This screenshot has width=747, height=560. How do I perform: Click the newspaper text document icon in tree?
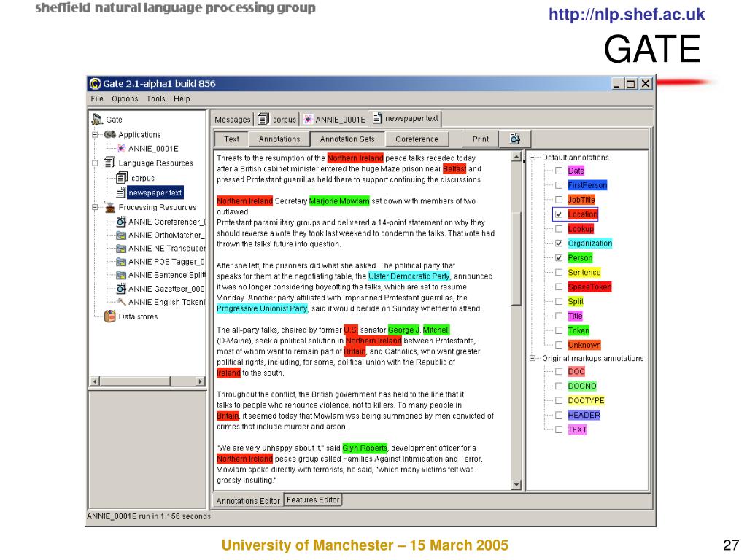pos(121,192)
